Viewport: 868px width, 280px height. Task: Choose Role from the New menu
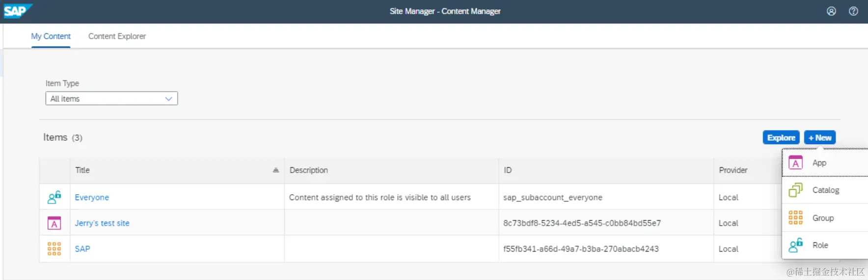[x=825, y=245]
